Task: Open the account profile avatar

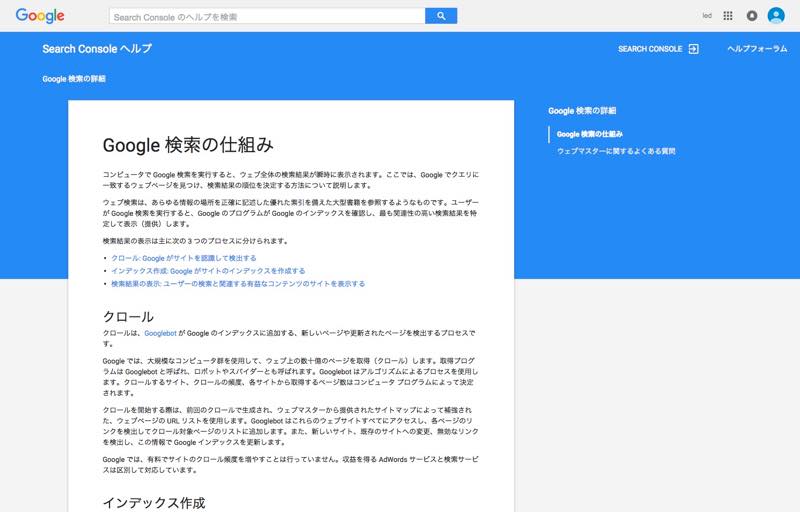Action: (776, 15)
